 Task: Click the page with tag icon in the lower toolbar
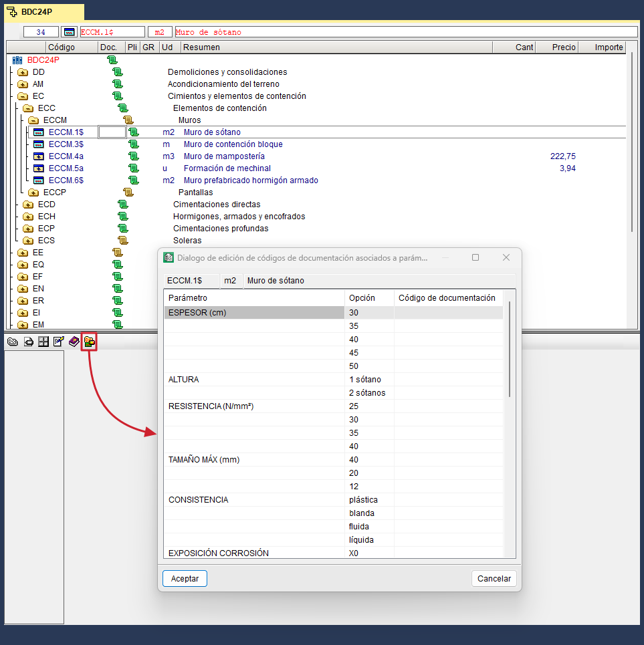(28, 342)
